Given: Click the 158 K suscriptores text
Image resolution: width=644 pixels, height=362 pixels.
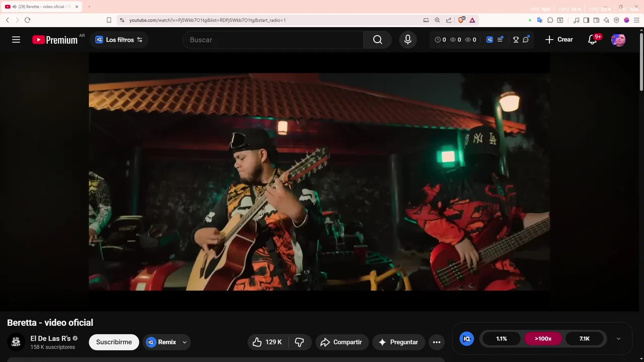Looking at the screenshot, I should [x=52, y=347].
